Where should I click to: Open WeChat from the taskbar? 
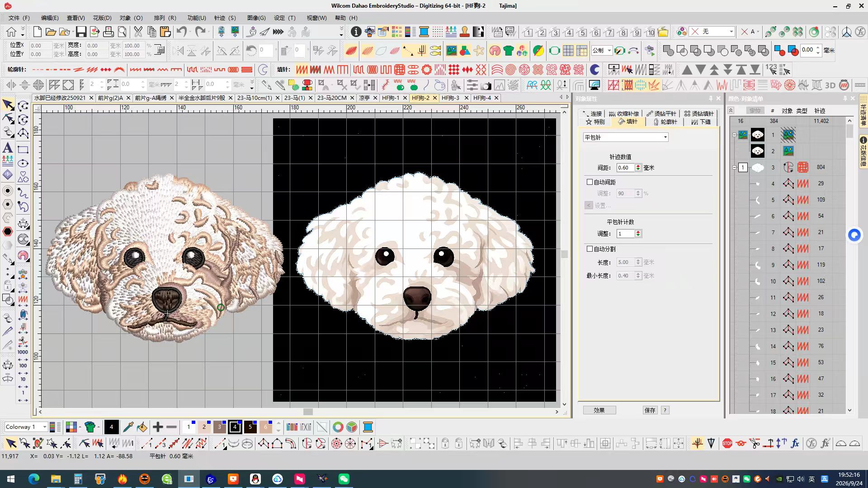(x=344, y=479)
